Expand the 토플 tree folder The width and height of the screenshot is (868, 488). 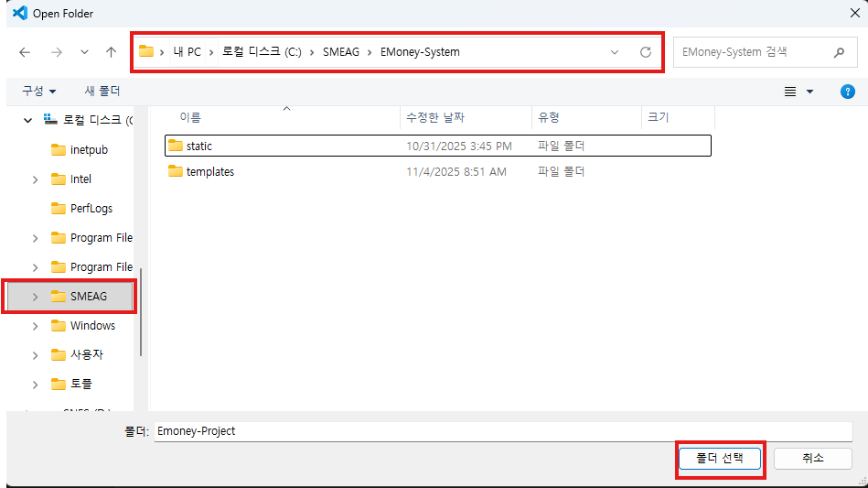(x=36, y=385)
